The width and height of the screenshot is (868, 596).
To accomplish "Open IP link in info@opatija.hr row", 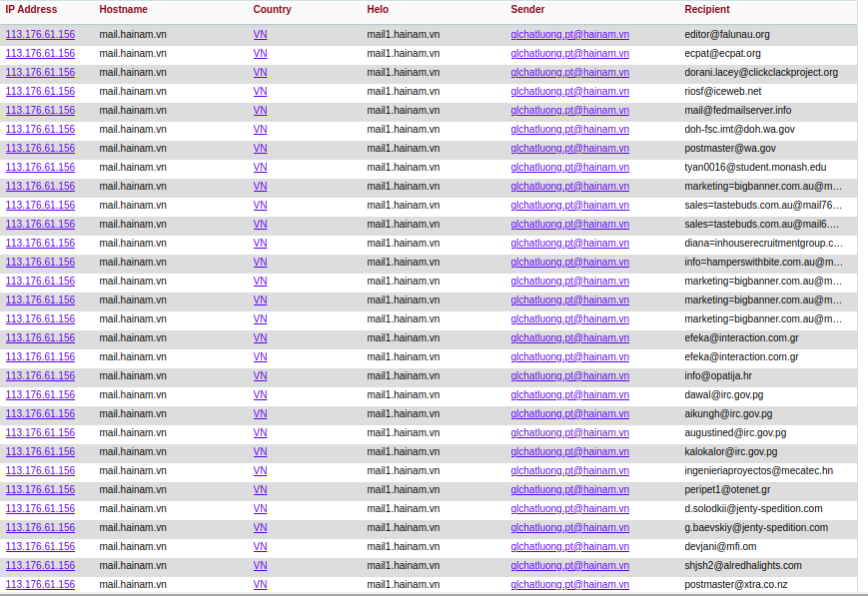I will [x=40, y=375].
